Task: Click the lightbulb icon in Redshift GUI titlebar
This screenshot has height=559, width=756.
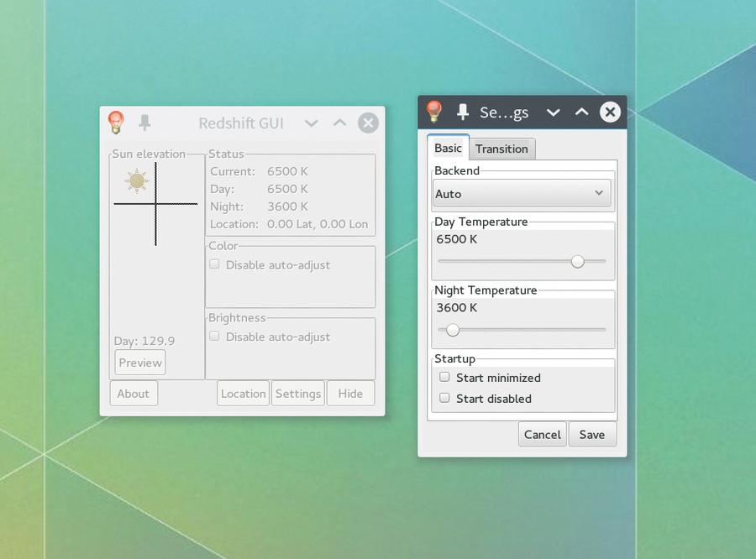Action: [116, 123]
